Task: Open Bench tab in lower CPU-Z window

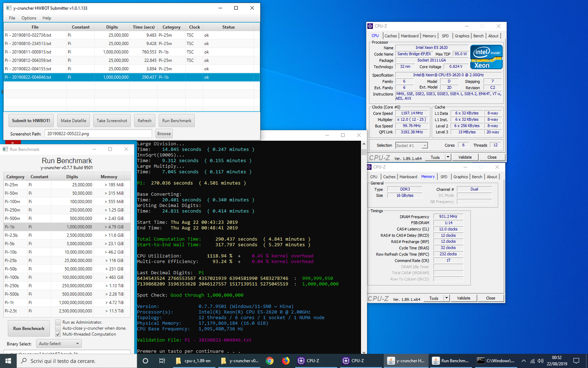Action: coord(477,177)
